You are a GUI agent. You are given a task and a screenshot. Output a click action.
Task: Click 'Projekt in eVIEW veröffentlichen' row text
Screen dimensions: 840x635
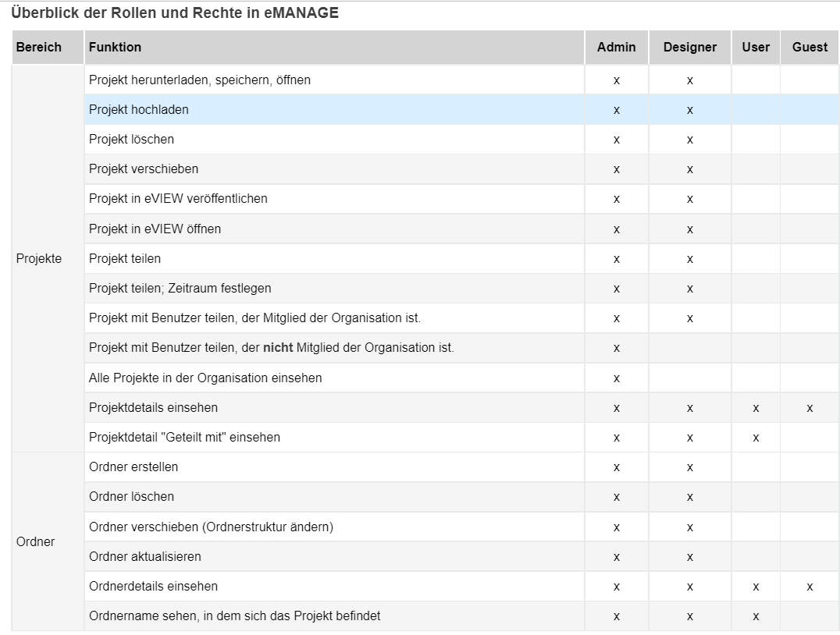pyautogui.click(x=179, y=199)
